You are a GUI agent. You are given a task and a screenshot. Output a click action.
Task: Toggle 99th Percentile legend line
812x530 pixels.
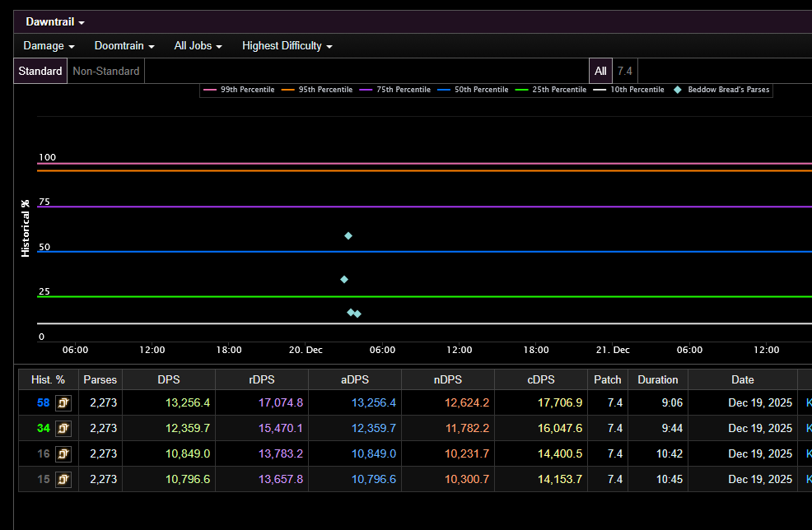click(239, 90)
